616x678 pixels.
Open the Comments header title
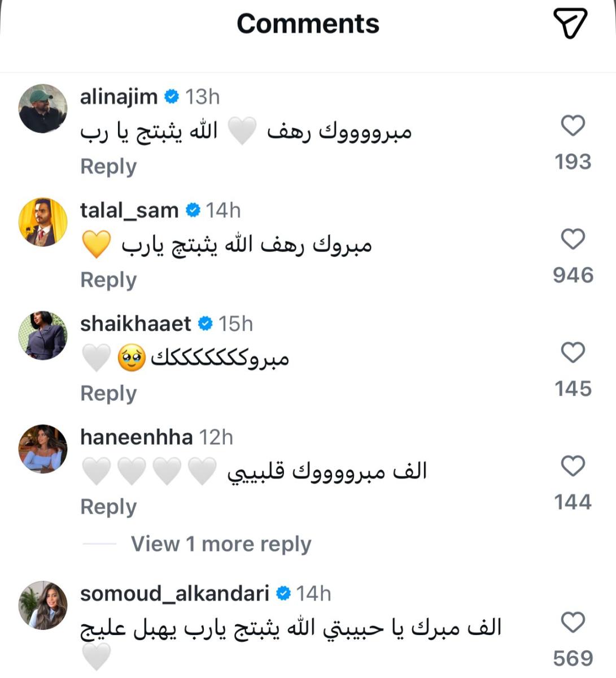point(308,24)
